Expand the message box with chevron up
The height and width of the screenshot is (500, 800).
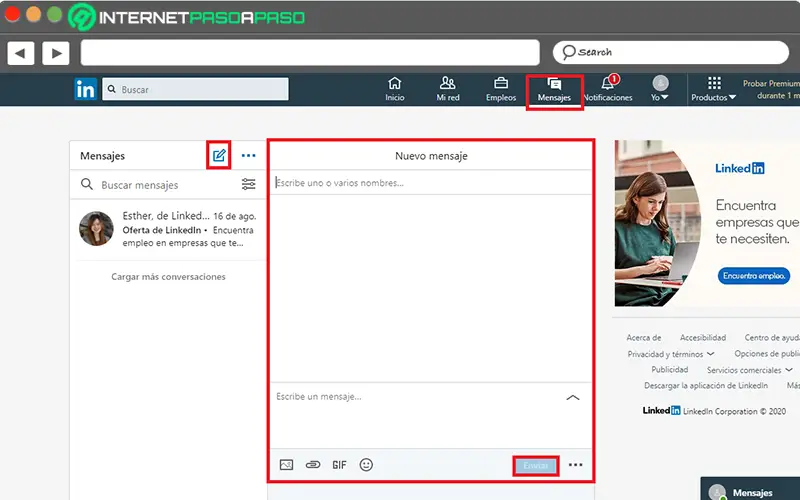[x=573, y=397]
